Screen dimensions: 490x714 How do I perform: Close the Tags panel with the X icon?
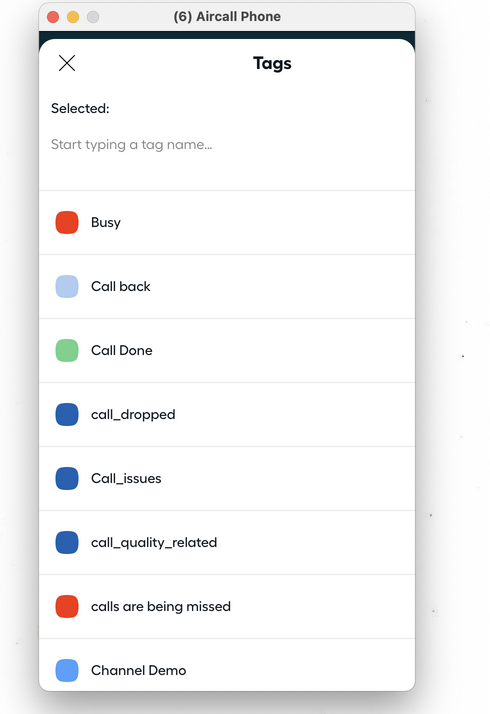tap(67, 63)
